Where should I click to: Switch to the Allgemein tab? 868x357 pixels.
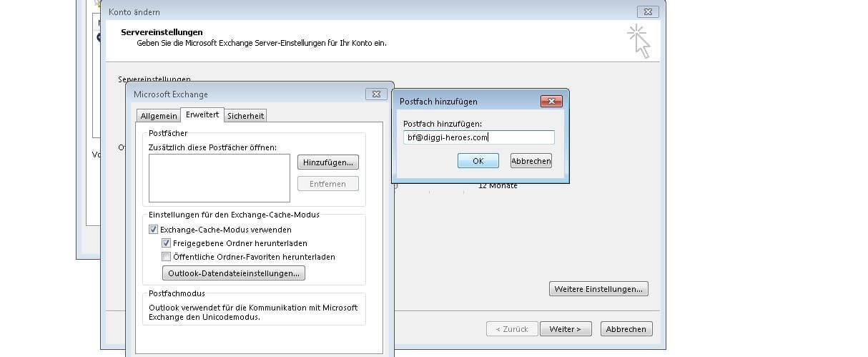pos(159,116)
